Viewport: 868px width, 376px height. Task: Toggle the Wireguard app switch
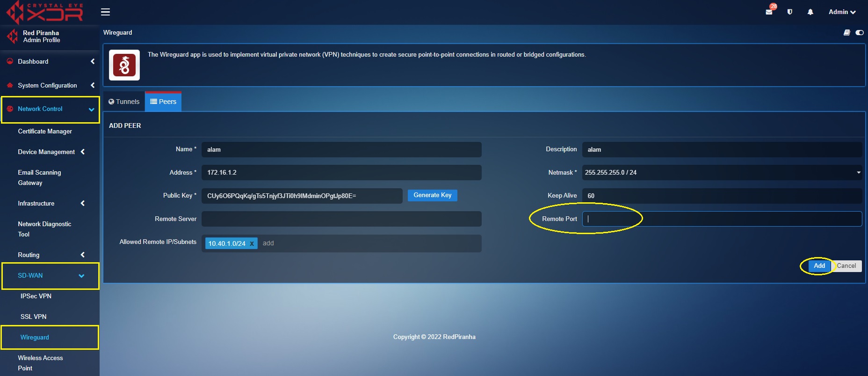coord(860,32)
